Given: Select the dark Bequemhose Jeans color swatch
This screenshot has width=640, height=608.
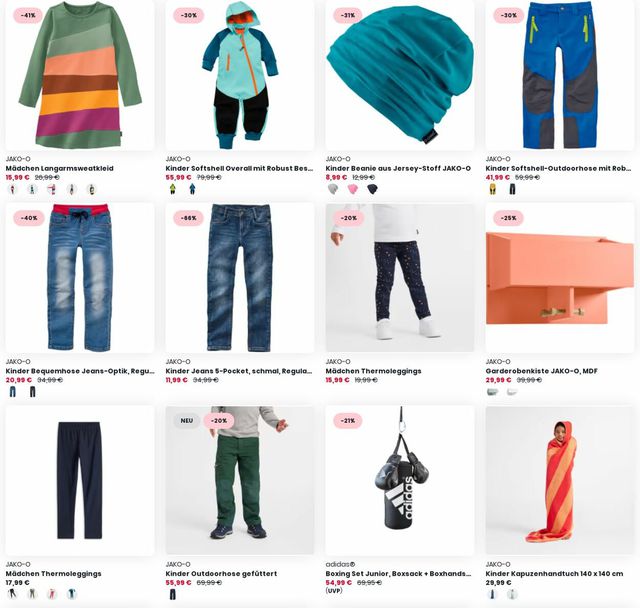Looking at the screenshot, I should click(x=33, y=392).
